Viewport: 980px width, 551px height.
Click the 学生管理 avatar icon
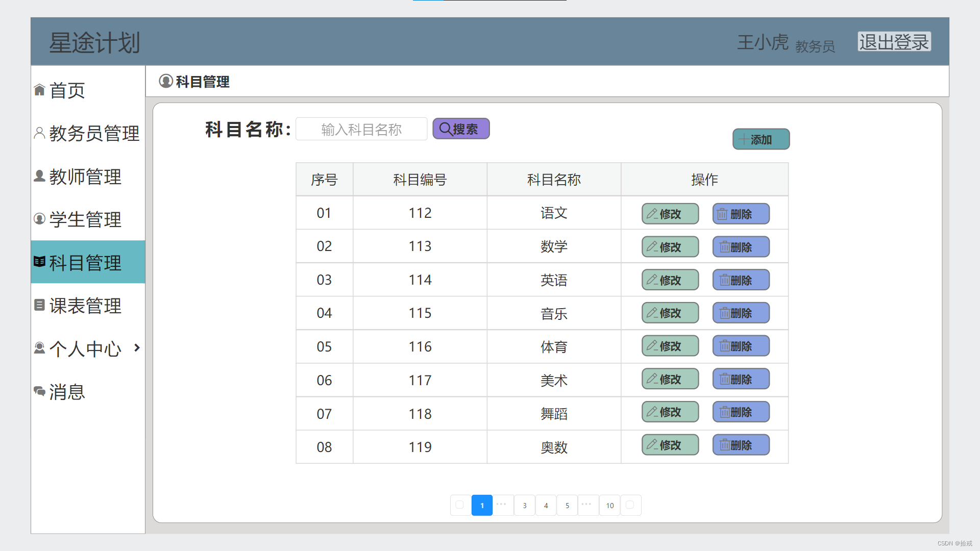[39, 219]
